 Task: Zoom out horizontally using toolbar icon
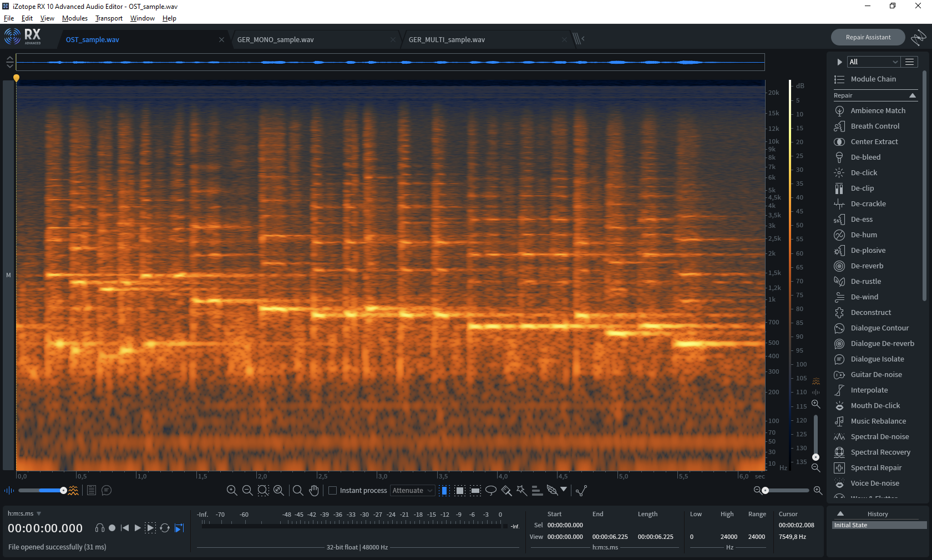coord(247,490)
